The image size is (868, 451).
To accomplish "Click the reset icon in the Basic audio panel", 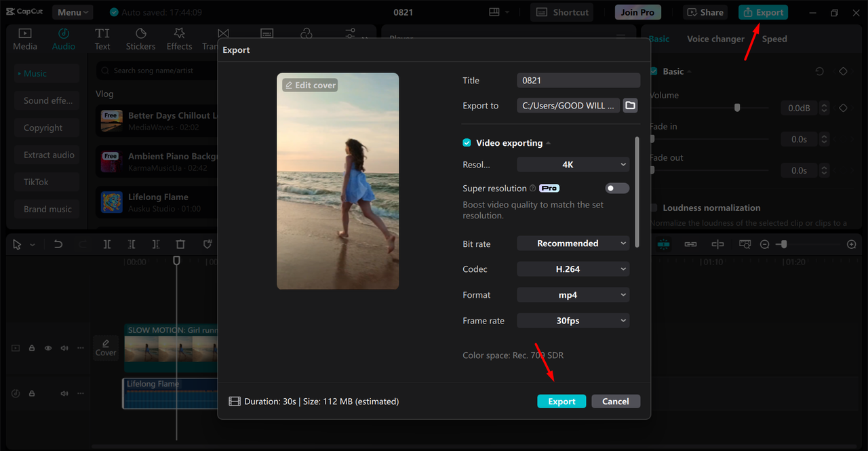I will 820,71.
